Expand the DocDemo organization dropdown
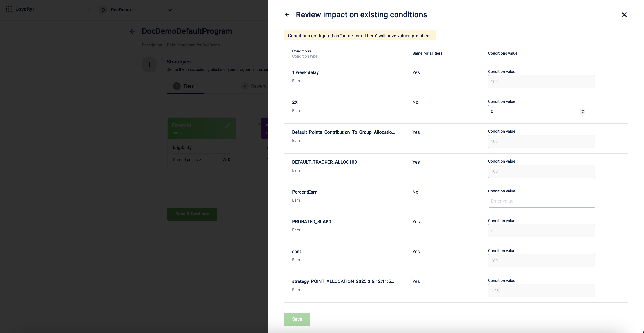644x333 pixels. pos(170,10)
